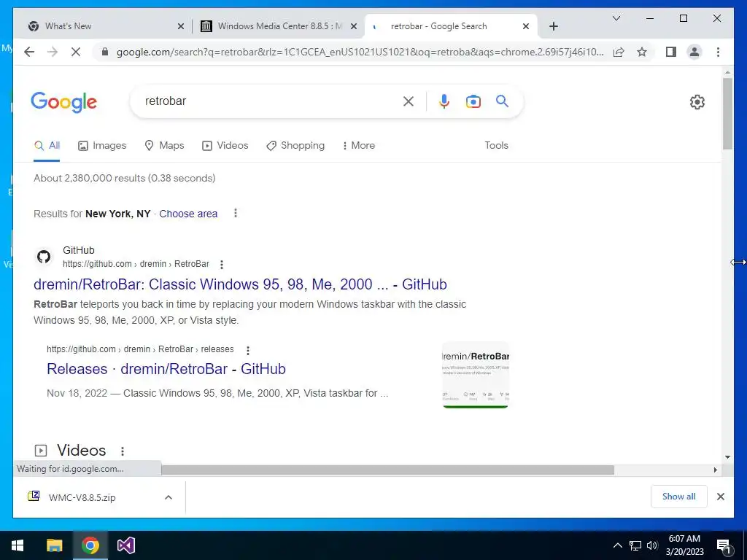Click the horizontal scrollbar

387,470
